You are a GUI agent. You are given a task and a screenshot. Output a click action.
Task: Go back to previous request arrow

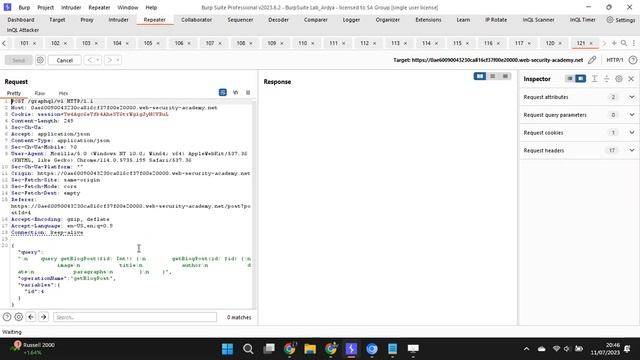(89, 60)
